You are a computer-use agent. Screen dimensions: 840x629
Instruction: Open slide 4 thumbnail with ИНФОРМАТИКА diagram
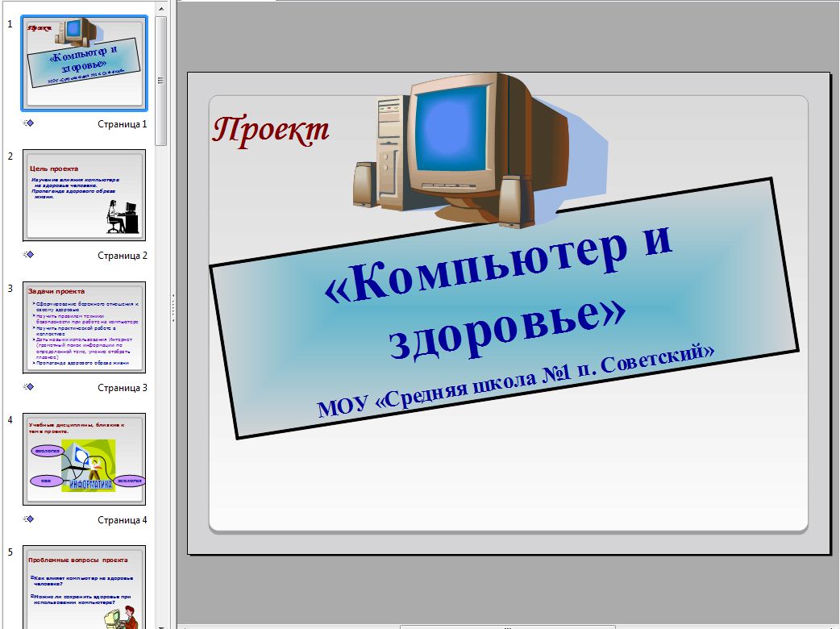coord(84,459)
